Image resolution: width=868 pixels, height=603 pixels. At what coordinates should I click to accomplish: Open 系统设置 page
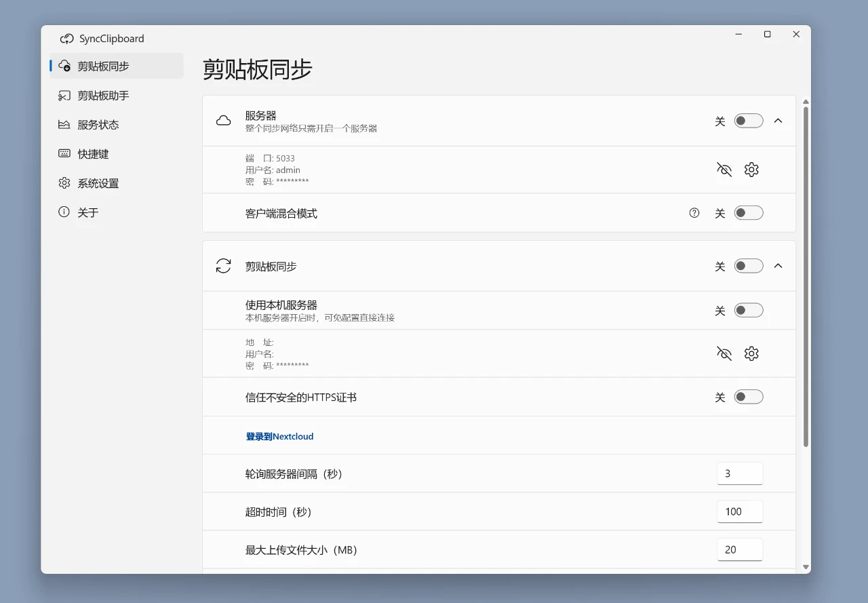[117, 183]
